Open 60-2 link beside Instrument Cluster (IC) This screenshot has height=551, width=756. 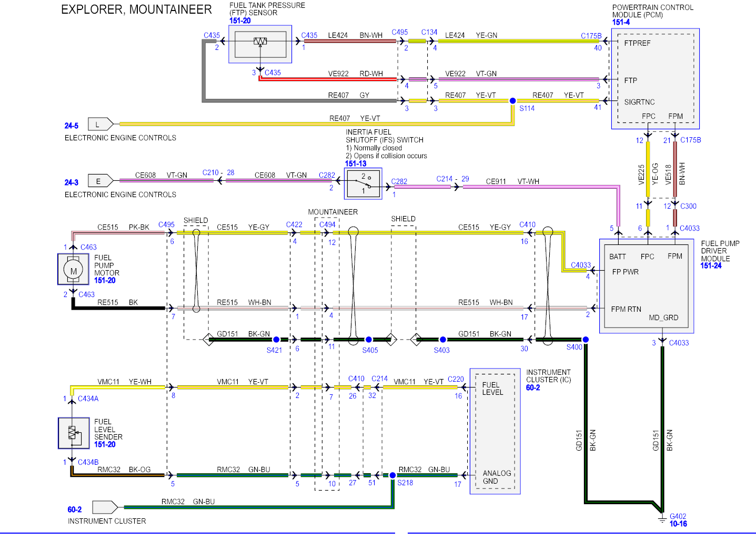[x=533, y=387]
